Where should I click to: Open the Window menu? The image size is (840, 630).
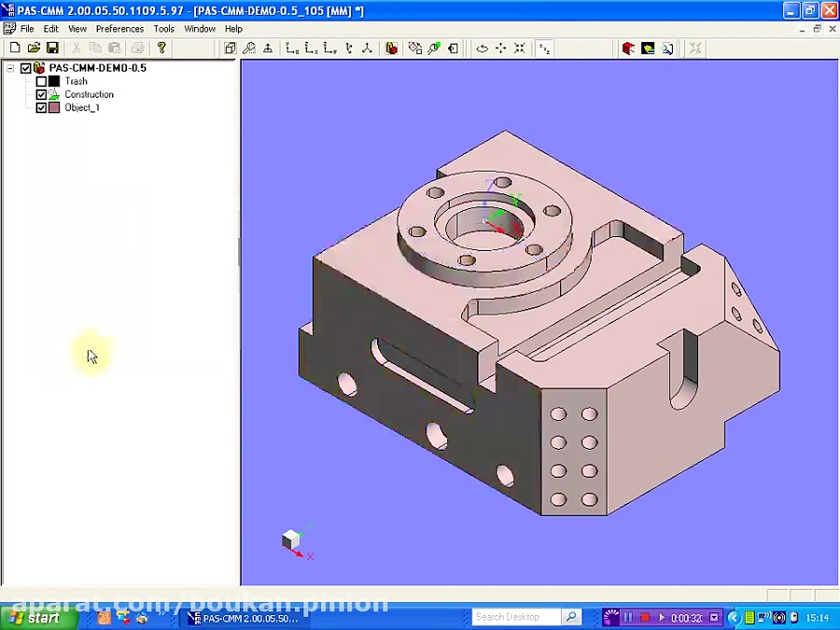200,29
